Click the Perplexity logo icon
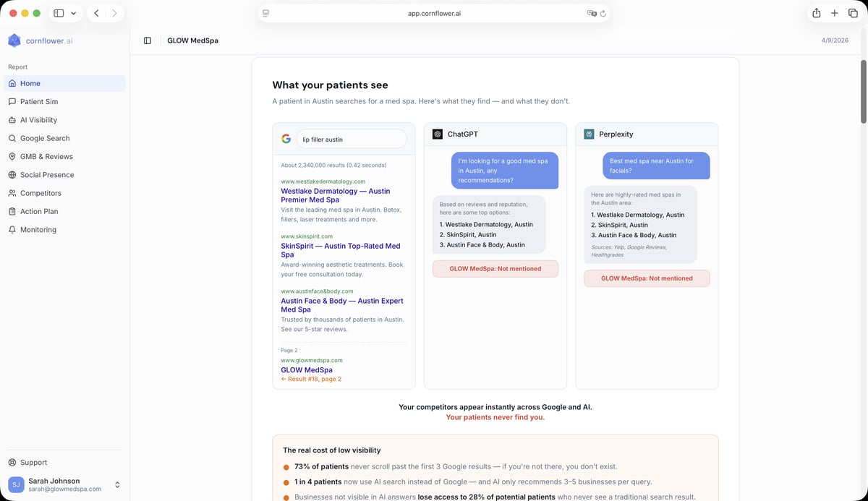Image resolution: width=868 pixels, height=501 pixels. (590, 134)
